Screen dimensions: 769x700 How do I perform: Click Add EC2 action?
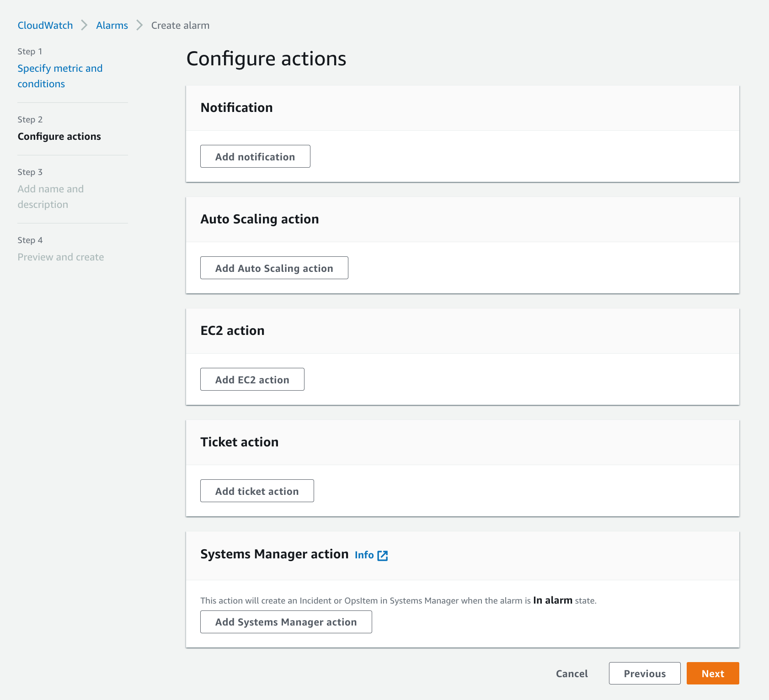252,379
